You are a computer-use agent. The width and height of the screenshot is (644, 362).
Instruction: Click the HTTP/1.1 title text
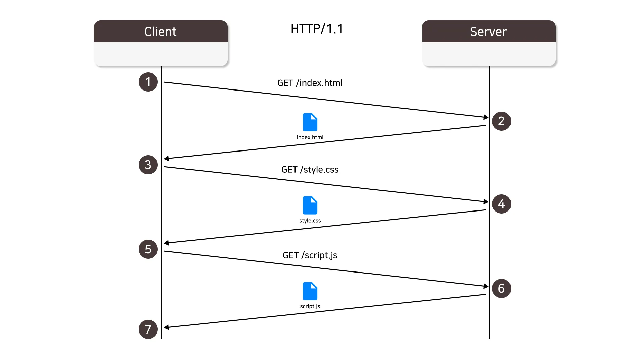tap(317, 29)
